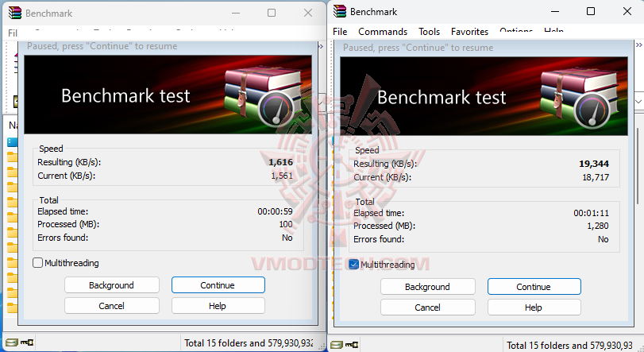Click WinRAR icon in left title bar
The width and height of the screenshot is (644, 352).
click(15, 13)
